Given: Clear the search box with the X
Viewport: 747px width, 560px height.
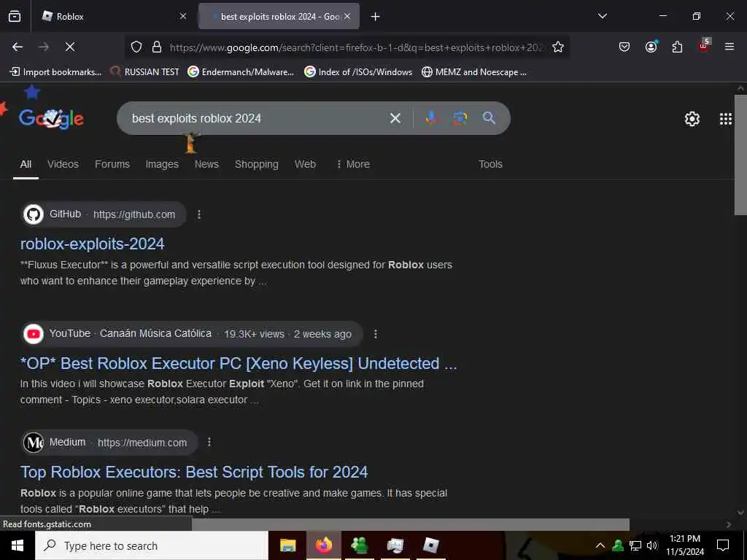Looking at the screenshot, I should (x=395, y=118).
